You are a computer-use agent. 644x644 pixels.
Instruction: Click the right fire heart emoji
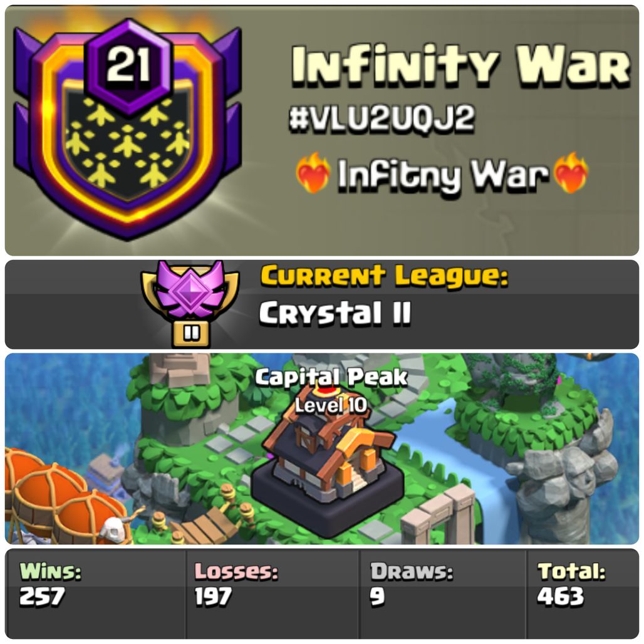571,173
